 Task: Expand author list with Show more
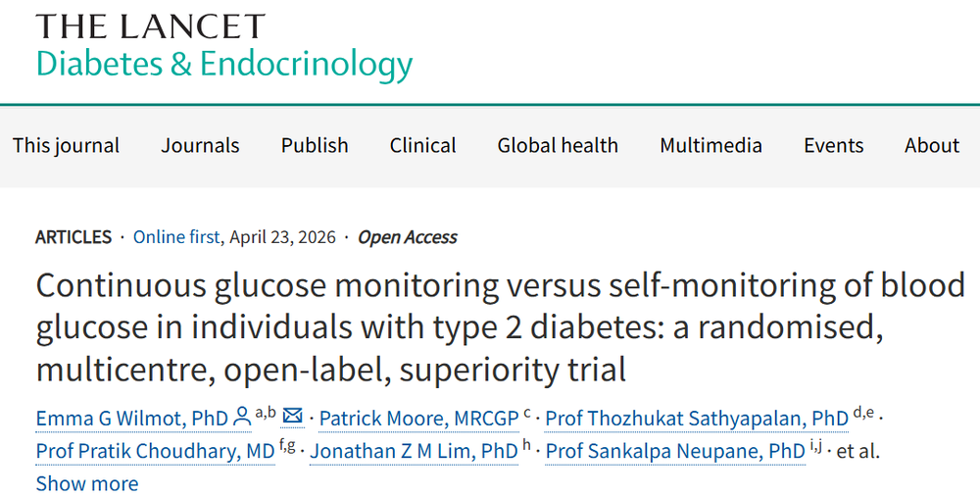tap(87, 483)
